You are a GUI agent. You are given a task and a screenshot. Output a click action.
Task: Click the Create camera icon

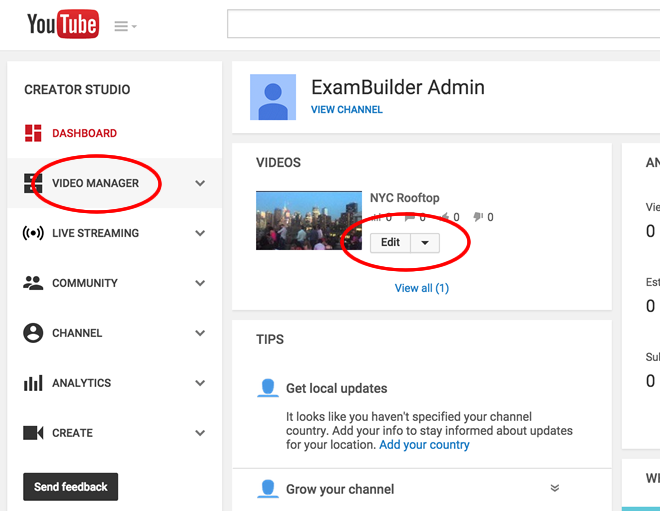(33, 433)
